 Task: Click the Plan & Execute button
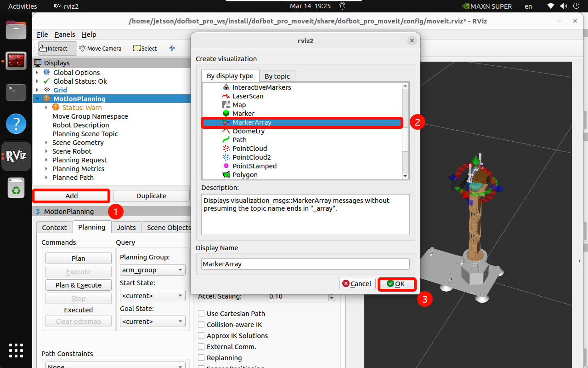point(79,285)
